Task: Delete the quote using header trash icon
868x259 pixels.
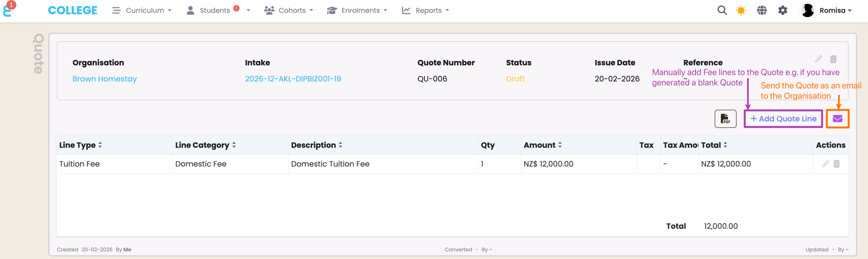Action: tap(833, 59)
